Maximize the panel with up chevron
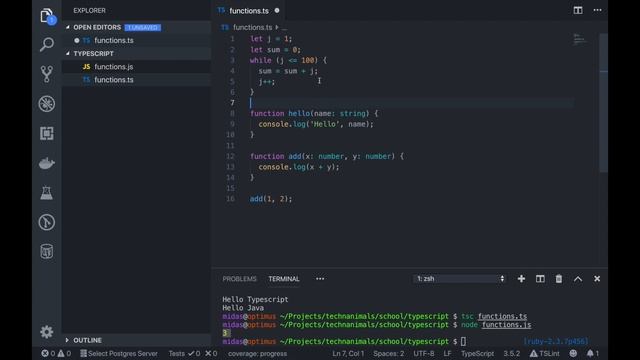Viewport: 640px width, 360px height. pos(578,279)
